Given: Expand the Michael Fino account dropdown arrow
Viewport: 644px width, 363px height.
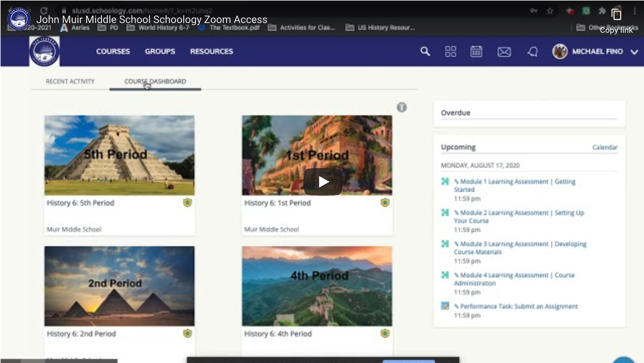Looking at the screenshot, I should pyautogui.click(x=634, y=52).
